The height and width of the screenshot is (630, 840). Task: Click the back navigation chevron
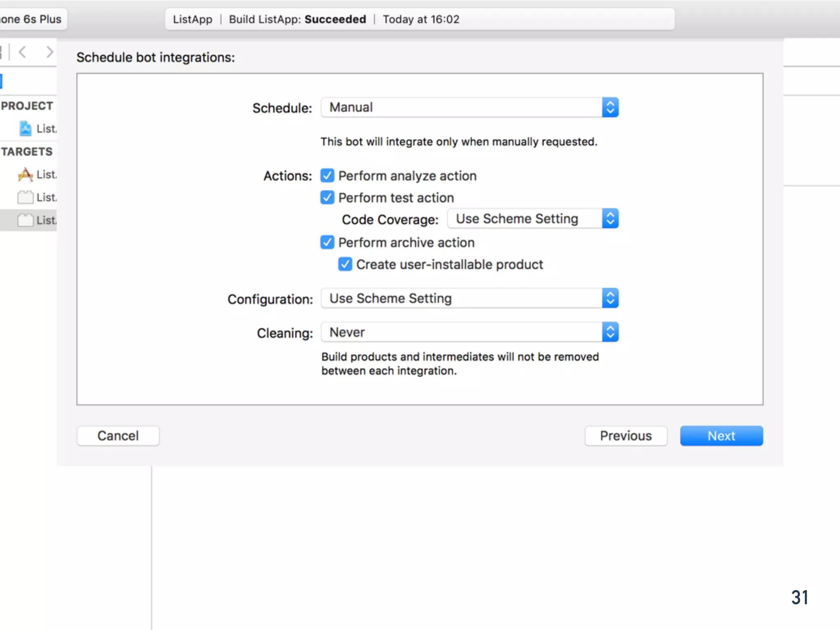23,52
